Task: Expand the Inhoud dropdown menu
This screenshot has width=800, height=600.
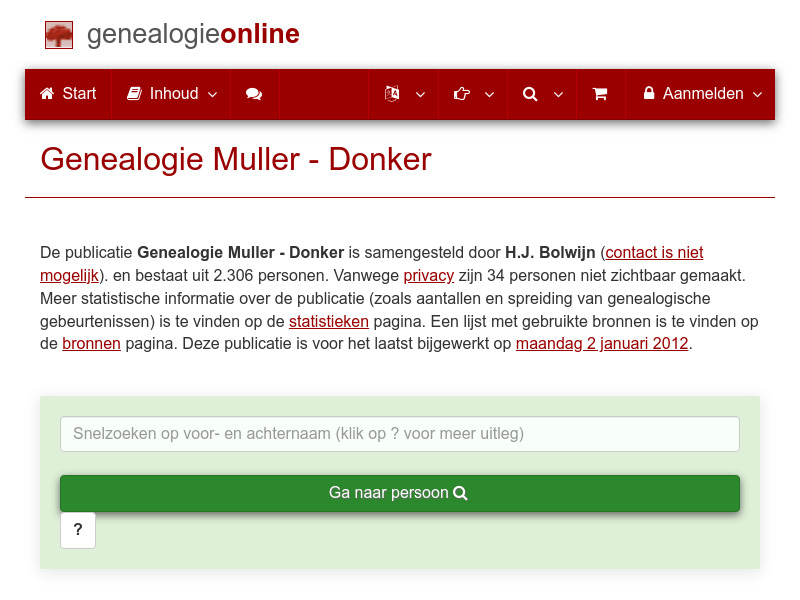Action: [213, 93]
